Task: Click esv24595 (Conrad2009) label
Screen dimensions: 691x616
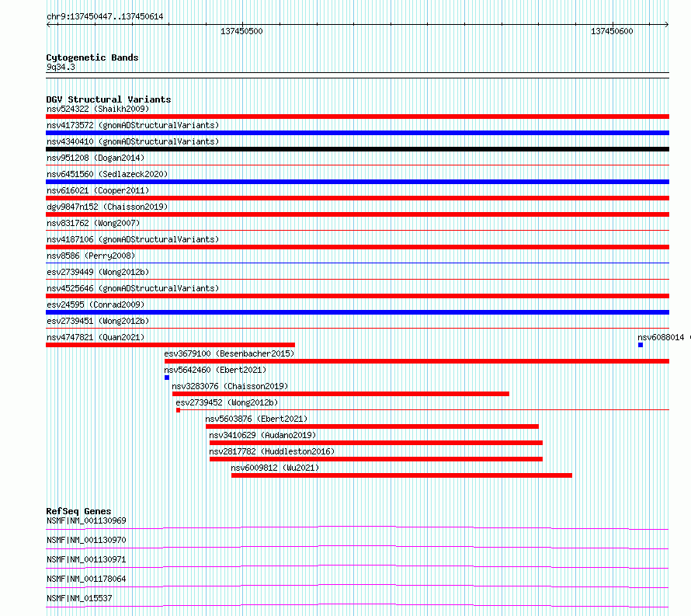Action: click(95, 305)
